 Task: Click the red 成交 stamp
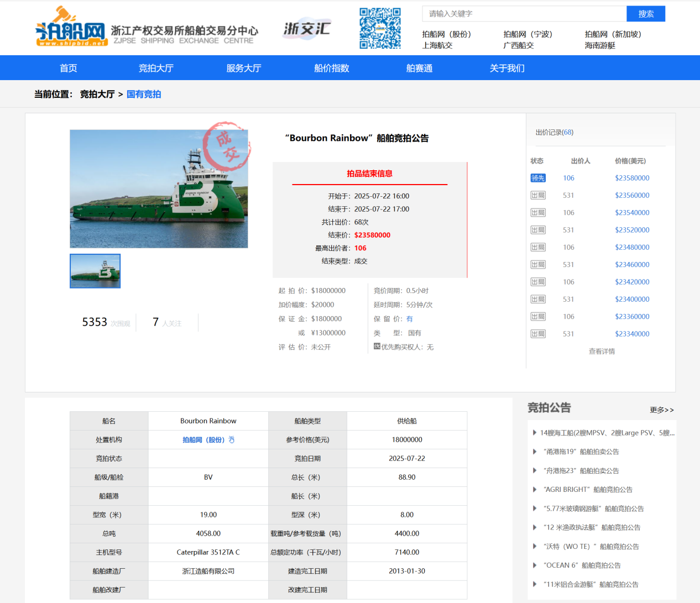click(x=226, y=146)
